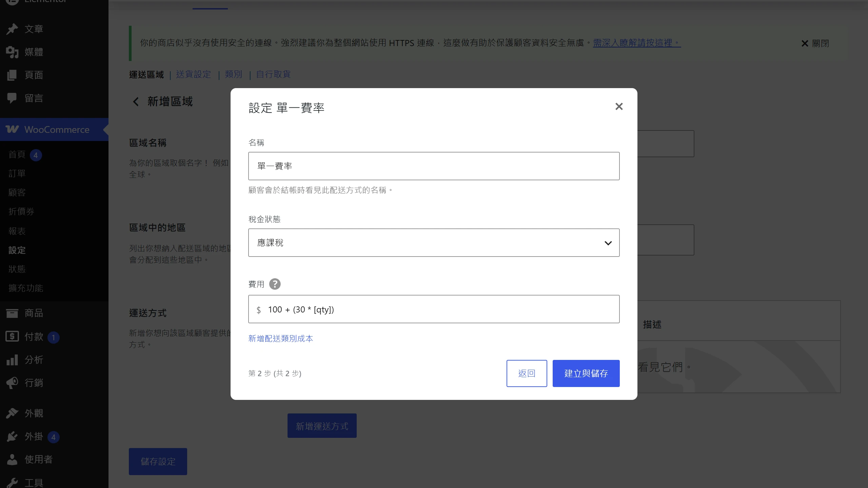Screen dimensions: 868x488
Task: Click the 名稱 input field with 單一費率
Action: click(x=434, y=166)
